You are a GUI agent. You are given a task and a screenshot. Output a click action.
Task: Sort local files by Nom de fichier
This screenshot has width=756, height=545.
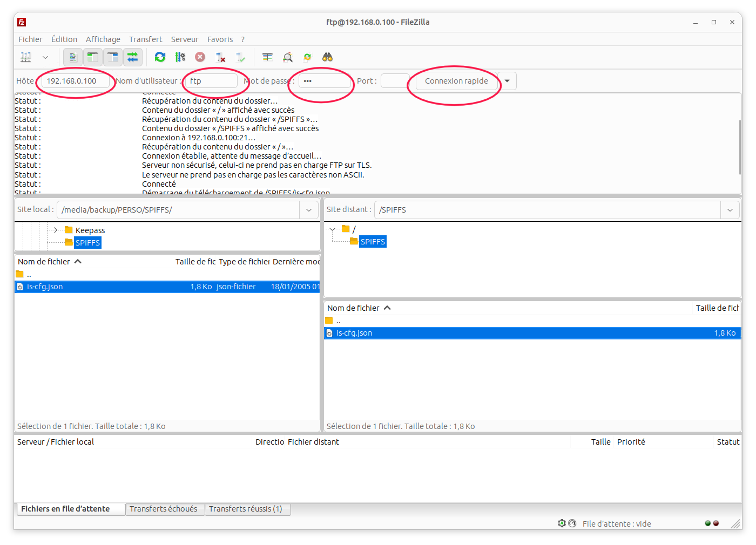tap(93, 262)
